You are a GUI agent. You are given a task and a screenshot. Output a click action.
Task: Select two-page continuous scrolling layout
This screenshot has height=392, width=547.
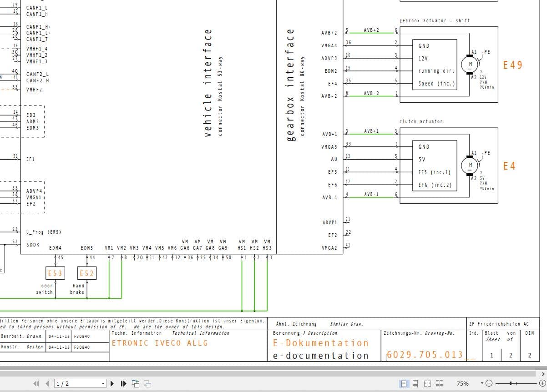click(439, 384)
